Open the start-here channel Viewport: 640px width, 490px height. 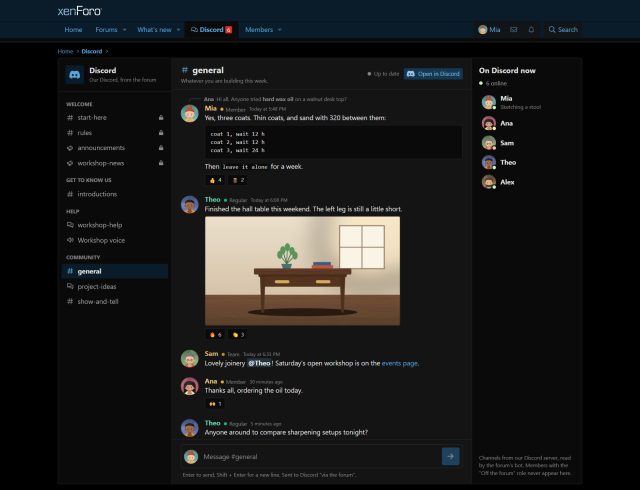click(x=115, y=118)
